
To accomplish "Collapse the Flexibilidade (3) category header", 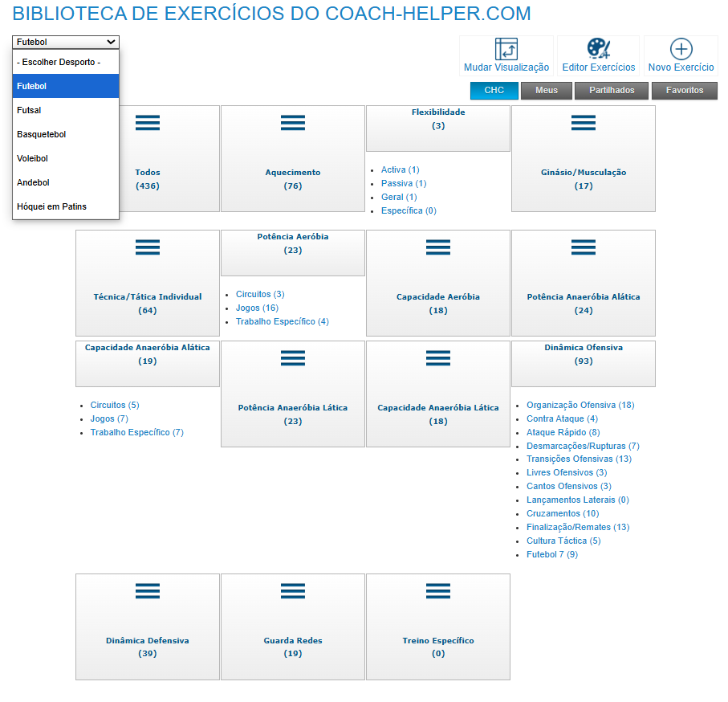I will 438,129.
